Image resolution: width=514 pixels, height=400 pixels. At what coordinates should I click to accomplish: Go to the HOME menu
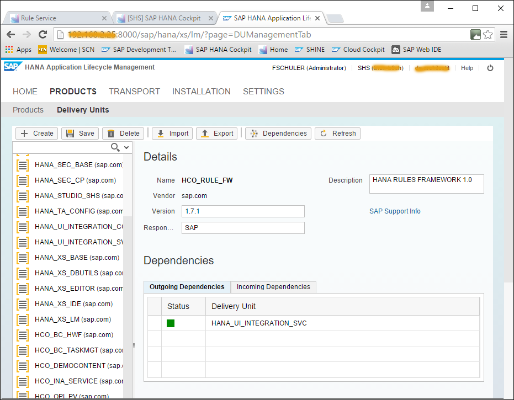click(25, 91)
